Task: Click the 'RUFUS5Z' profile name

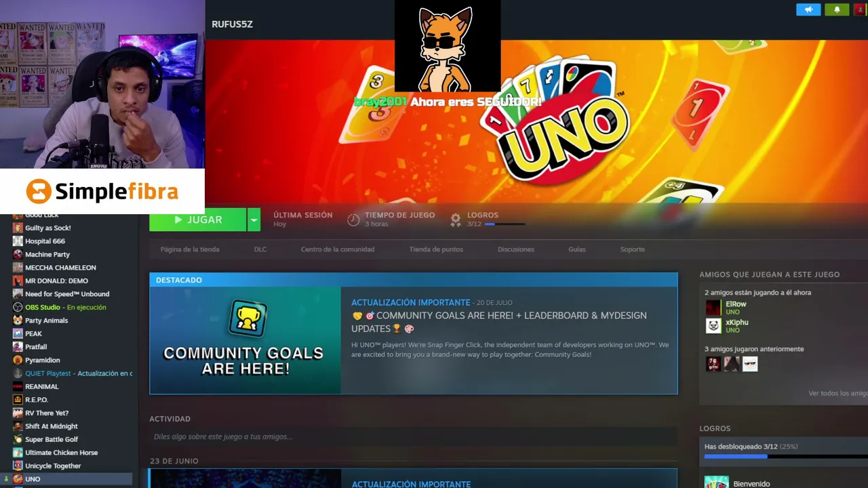Action: coord(232,24)
